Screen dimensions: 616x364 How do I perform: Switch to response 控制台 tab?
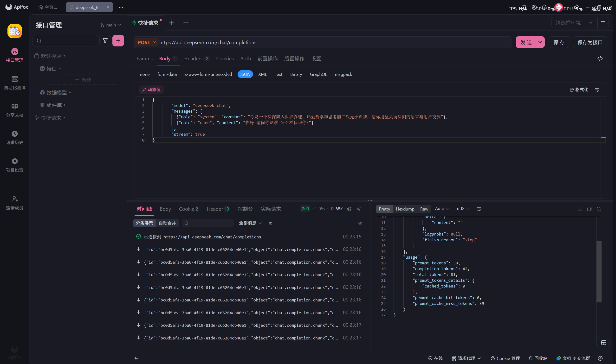tap(245, 209)
